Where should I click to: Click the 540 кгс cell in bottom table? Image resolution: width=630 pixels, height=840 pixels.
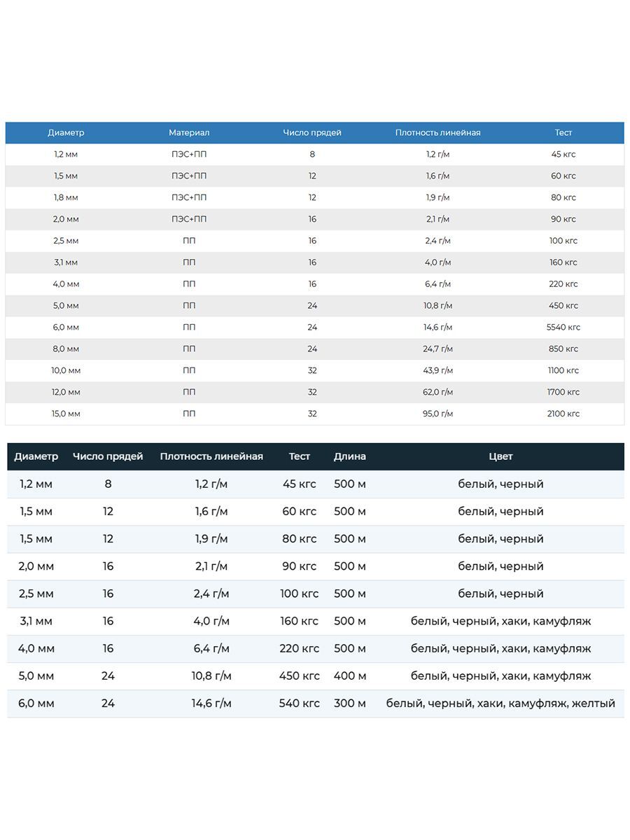[x=299, y=703]
